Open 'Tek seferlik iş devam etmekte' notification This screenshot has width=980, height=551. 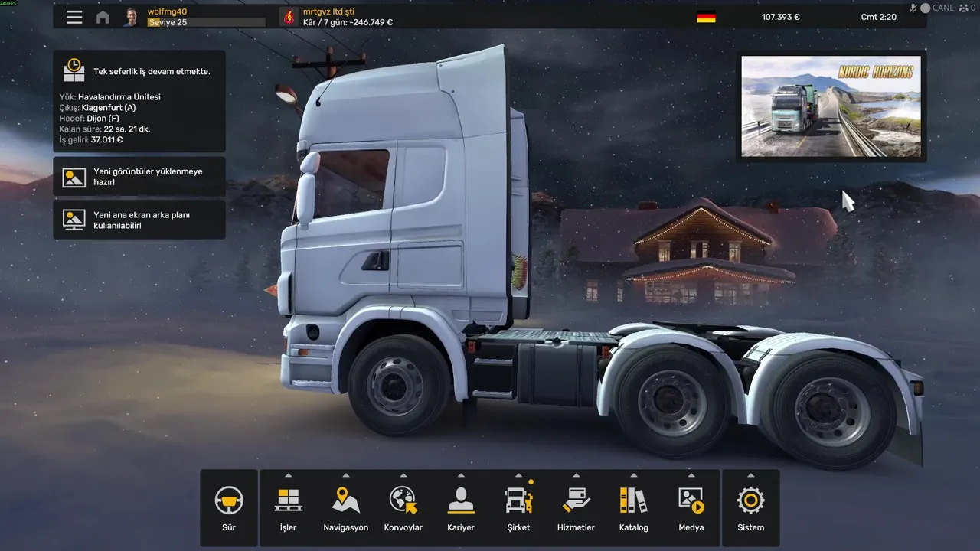(139, 101)
